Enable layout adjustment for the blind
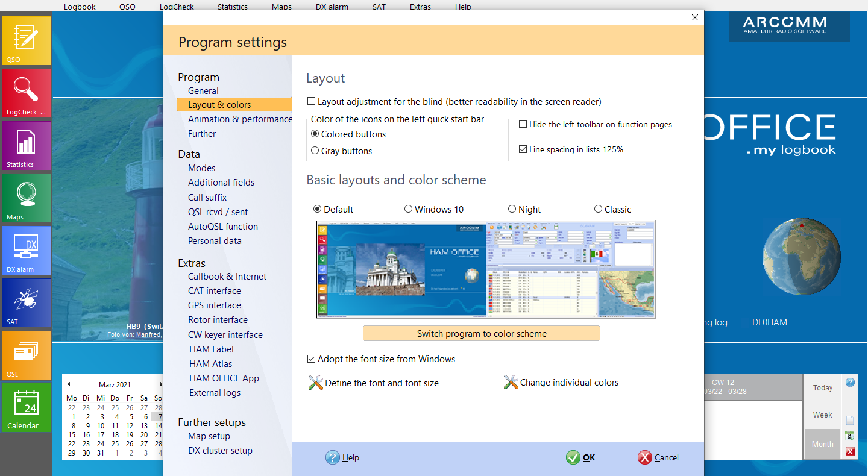The width and height of the screenshot is (868, 476). 312,102
